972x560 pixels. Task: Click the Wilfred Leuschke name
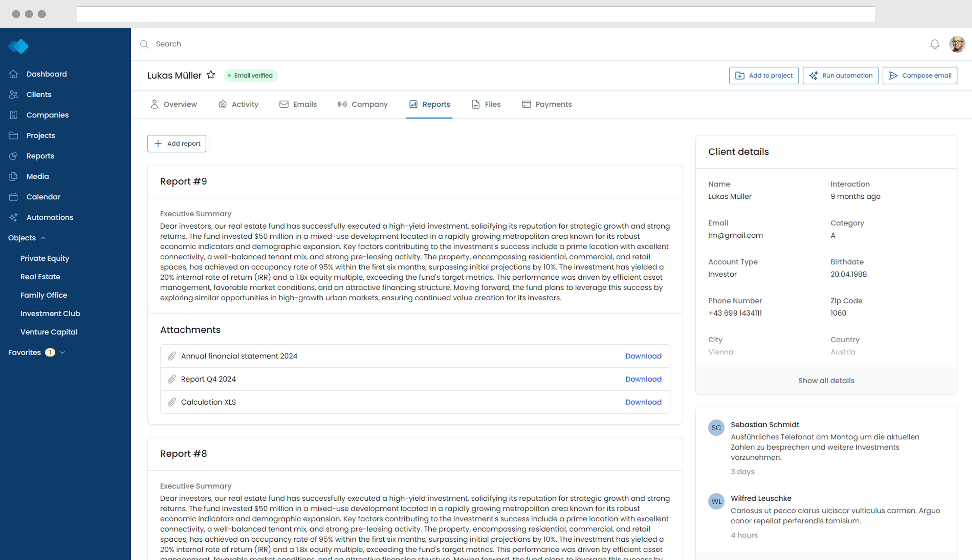[x=761, y=499]
